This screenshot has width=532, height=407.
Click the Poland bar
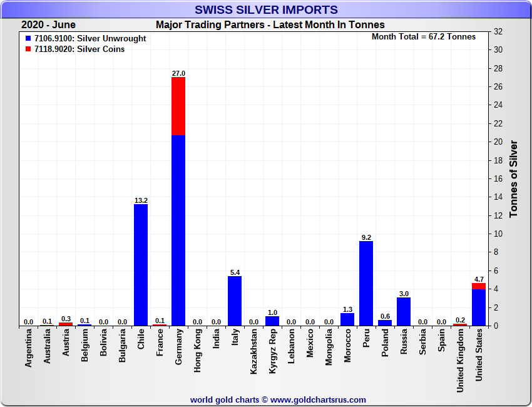pos(385,322)
